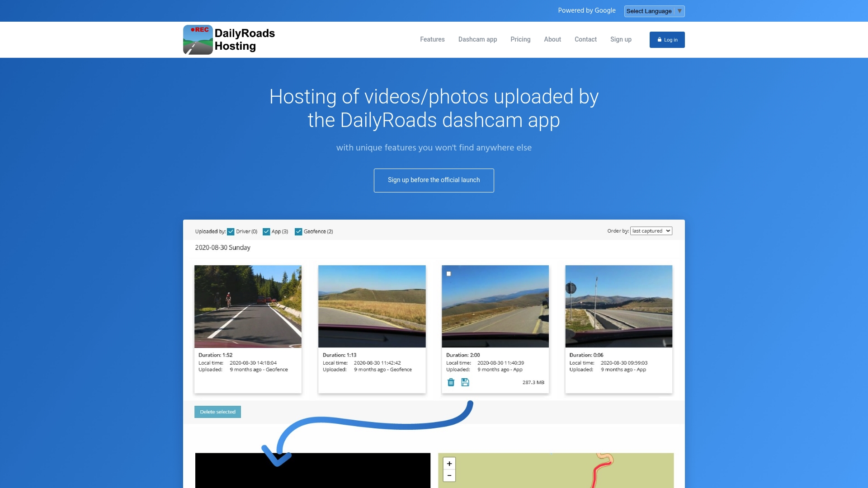The width and height of the screenshot is (868, 488).
Task: Click the DailyRoads Hosting title text link
Action: pos(245,40)
